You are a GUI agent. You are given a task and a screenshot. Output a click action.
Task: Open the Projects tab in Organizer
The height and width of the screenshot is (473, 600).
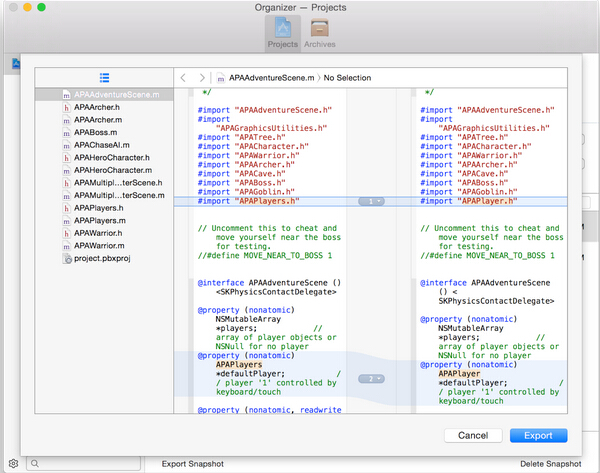click(x=282, y=34)
